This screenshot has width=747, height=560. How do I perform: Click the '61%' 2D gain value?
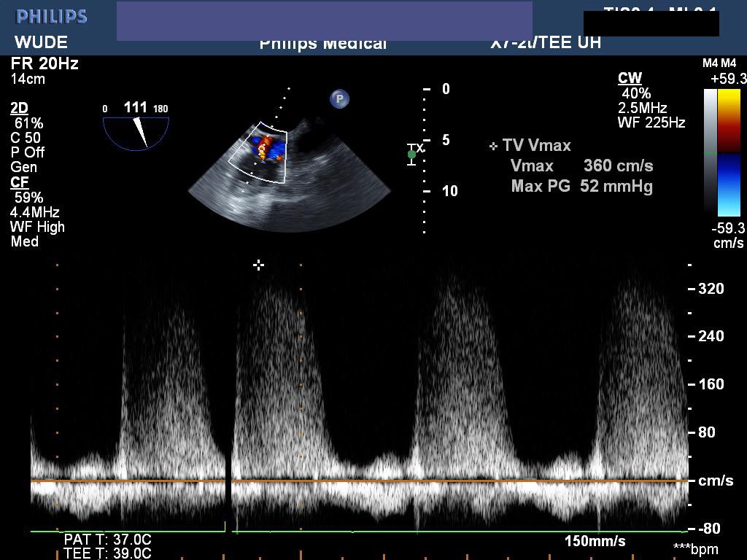[x=28, y=122]
